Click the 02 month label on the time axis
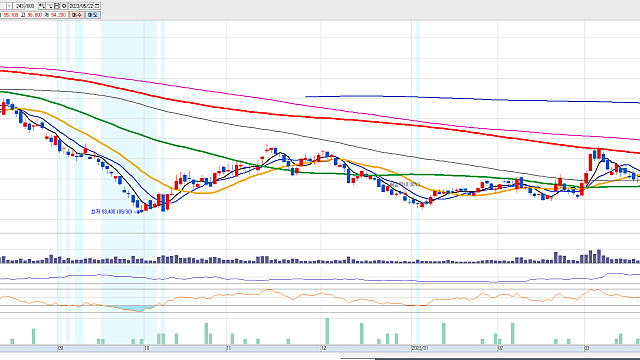 click(x=500, y=348)
